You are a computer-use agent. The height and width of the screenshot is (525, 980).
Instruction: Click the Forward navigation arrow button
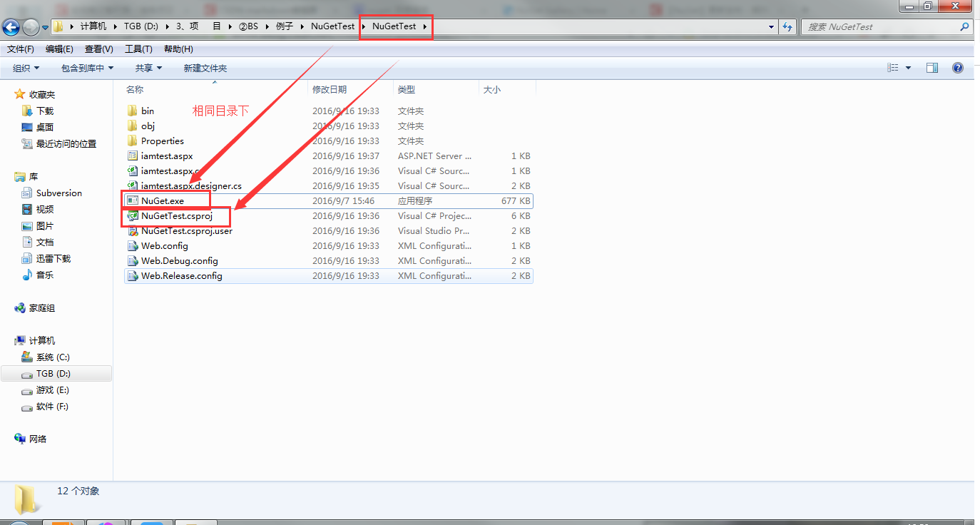pos(31,27)
